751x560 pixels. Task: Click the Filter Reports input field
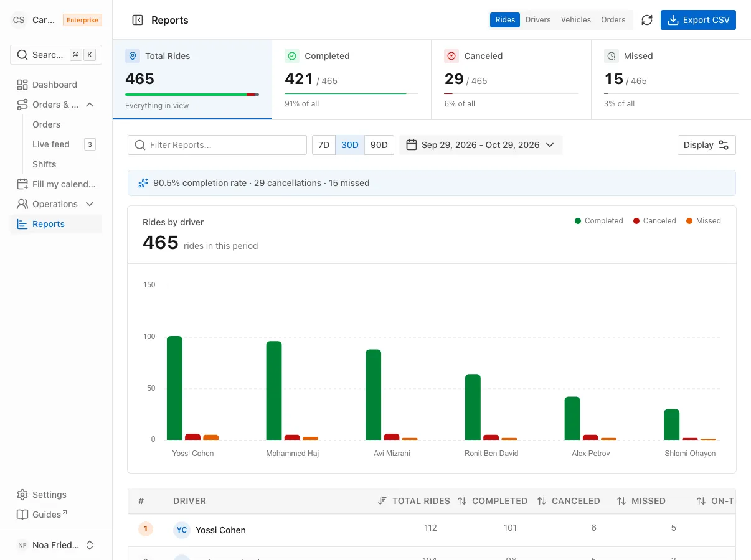(x=217, y=145)
